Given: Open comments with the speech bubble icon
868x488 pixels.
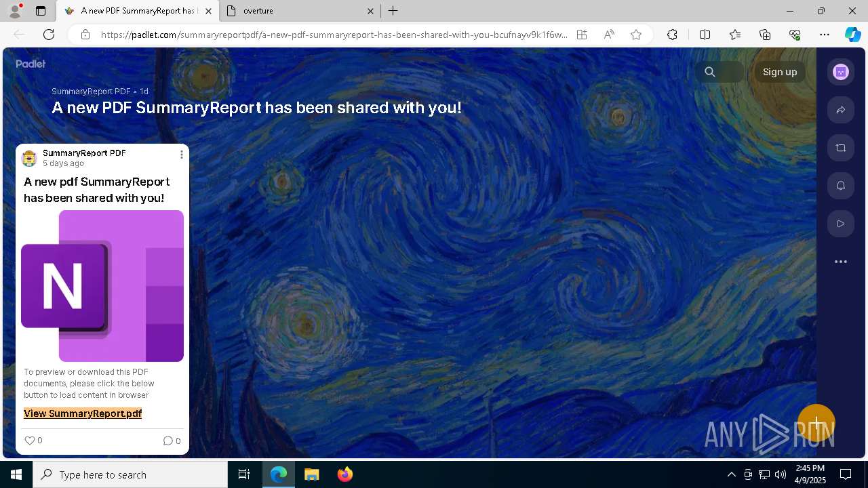Looking at the screenshot, I should [x=167, y=441].
